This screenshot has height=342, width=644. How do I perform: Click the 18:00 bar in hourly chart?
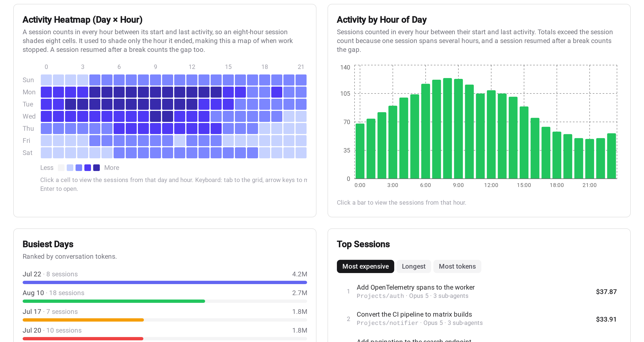(557, 155)
